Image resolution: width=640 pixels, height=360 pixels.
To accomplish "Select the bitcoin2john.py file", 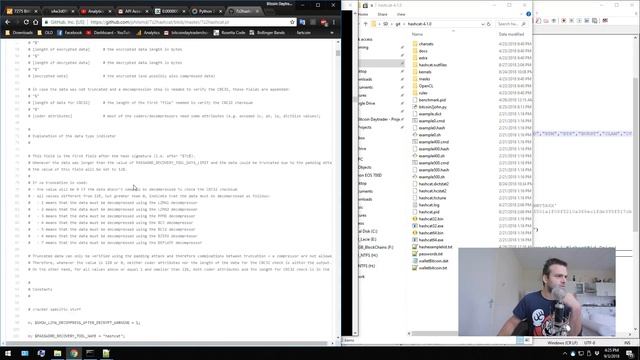I will 433,107.
